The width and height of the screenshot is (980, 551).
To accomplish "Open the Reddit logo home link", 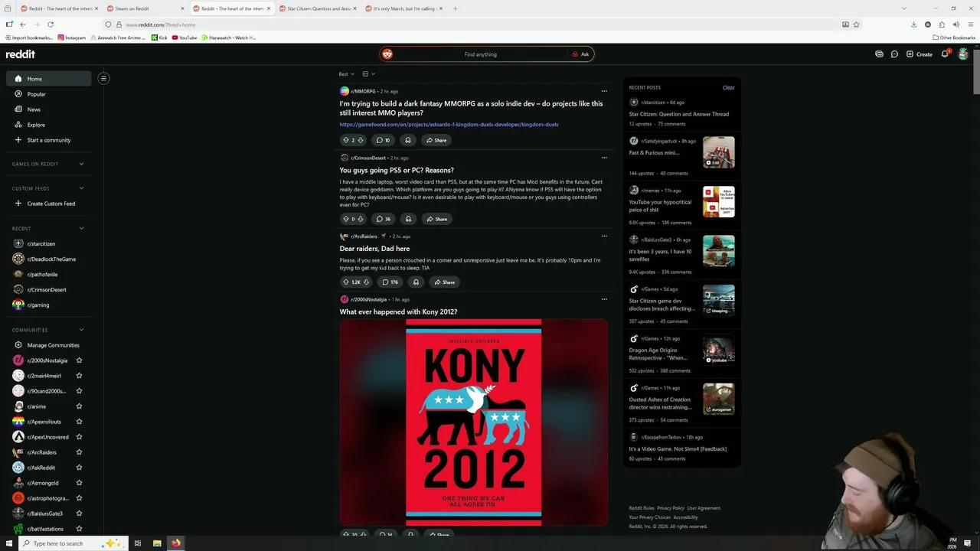I will [21, 54].
